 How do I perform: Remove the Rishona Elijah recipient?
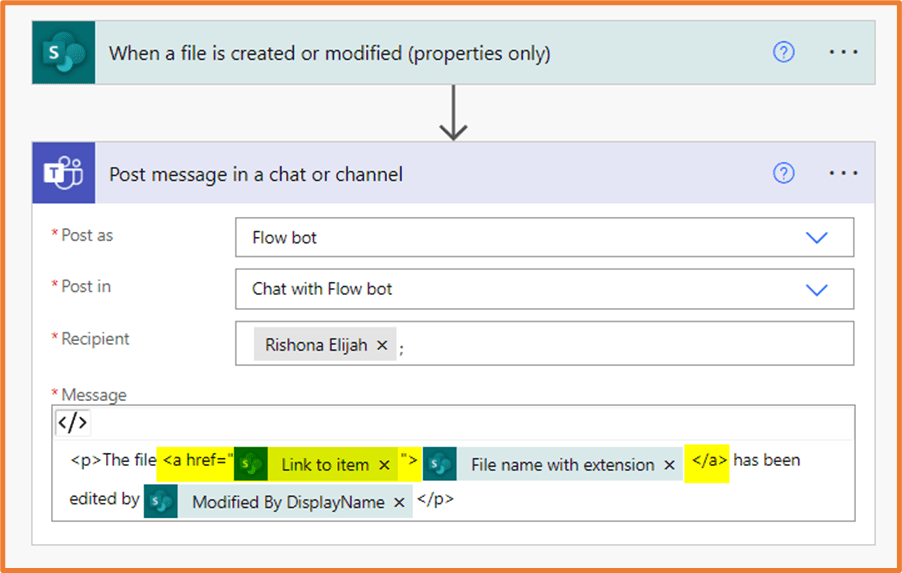pyautogui.click(x=381, y=346)
